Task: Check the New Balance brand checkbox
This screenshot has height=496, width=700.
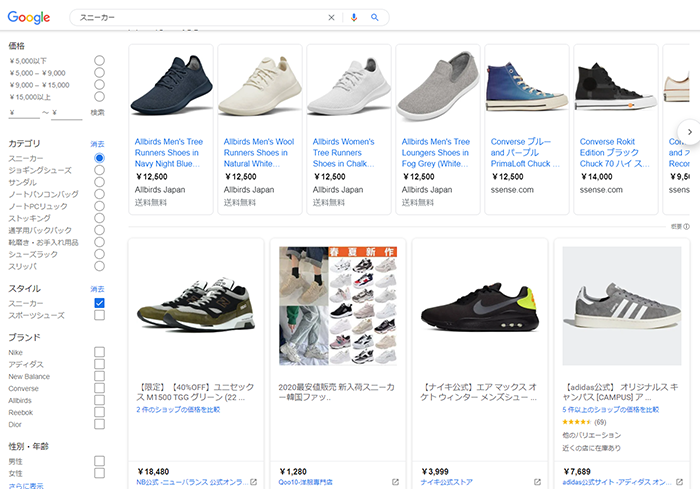Action: pyautogui.click(x=99, y=376)
